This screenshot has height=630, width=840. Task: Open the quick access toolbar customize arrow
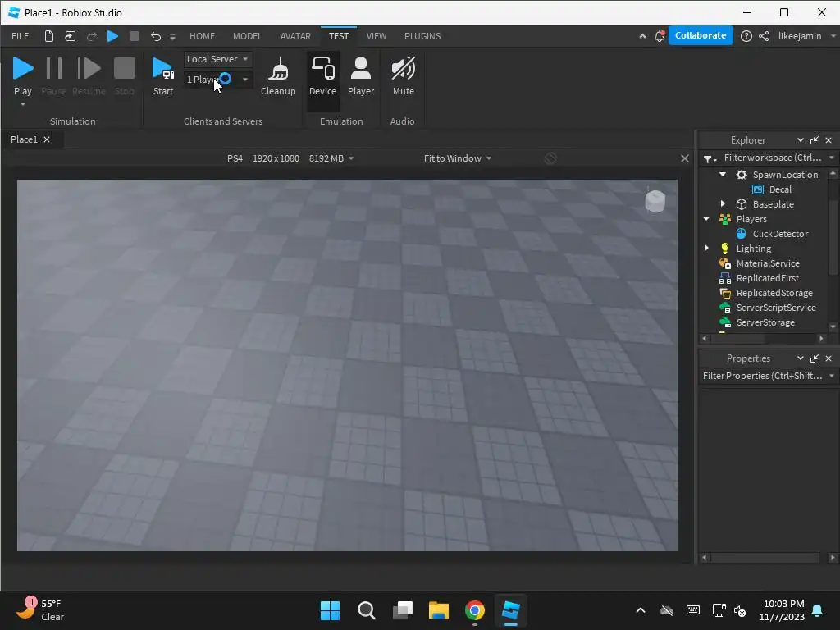[x=172, y=36]
